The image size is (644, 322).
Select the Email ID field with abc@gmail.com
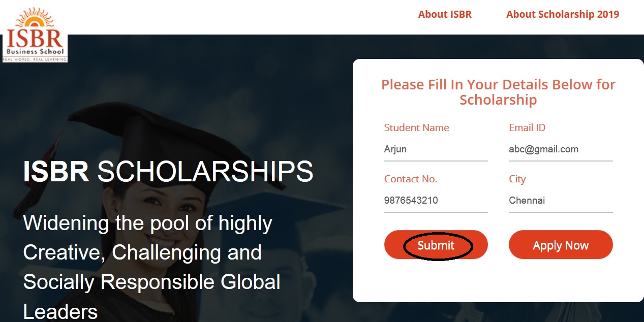coord(561,150)
